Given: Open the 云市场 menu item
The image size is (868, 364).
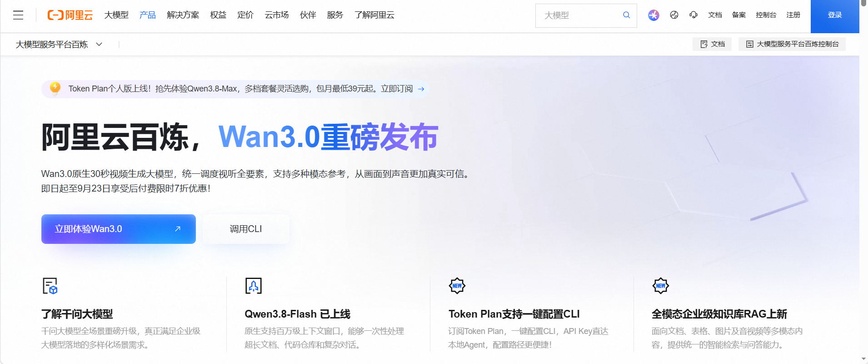Looking at the screenshot, I should pos(277,15).
